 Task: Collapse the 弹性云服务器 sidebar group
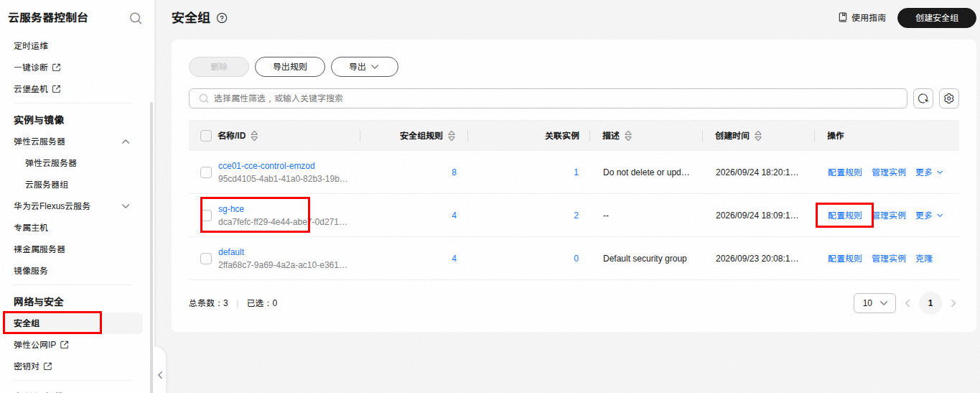tap(126, 142)
